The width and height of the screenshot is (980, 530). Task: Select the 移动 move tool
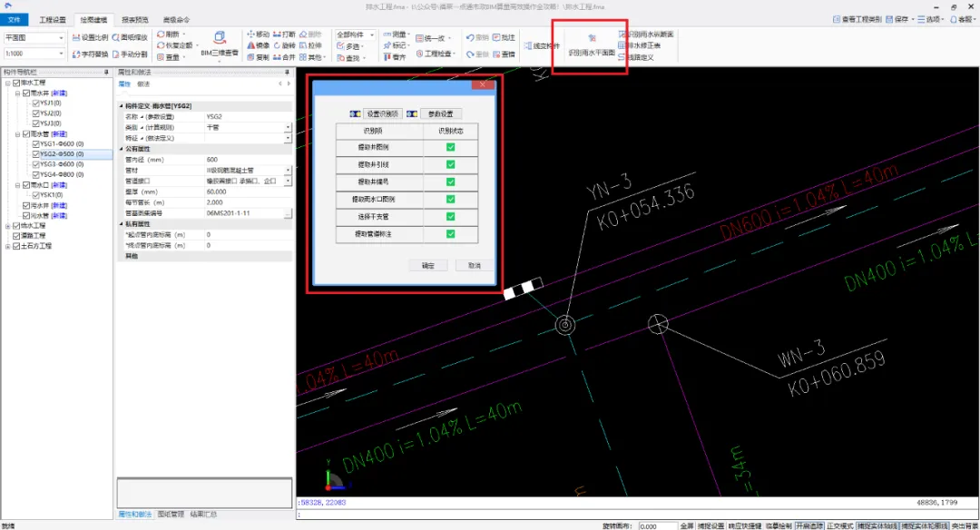(x=258, y=34)
